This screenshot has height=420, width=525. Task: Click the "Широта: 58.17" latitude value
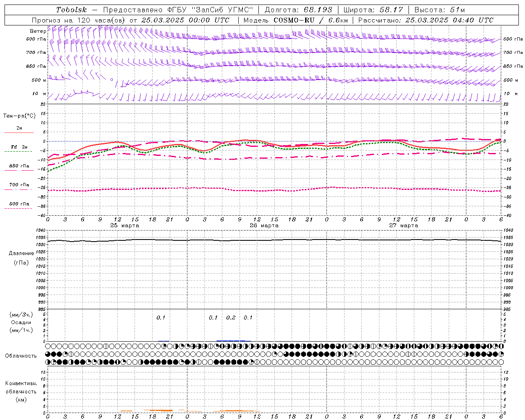(373, 10)
